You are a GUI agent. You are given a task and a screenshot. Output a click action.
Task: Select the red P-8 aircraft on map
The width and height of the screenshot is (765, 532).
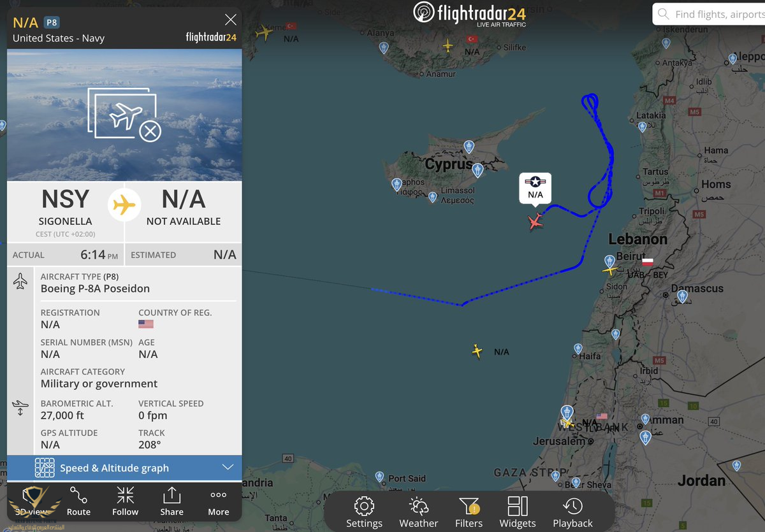pos(535,222)
